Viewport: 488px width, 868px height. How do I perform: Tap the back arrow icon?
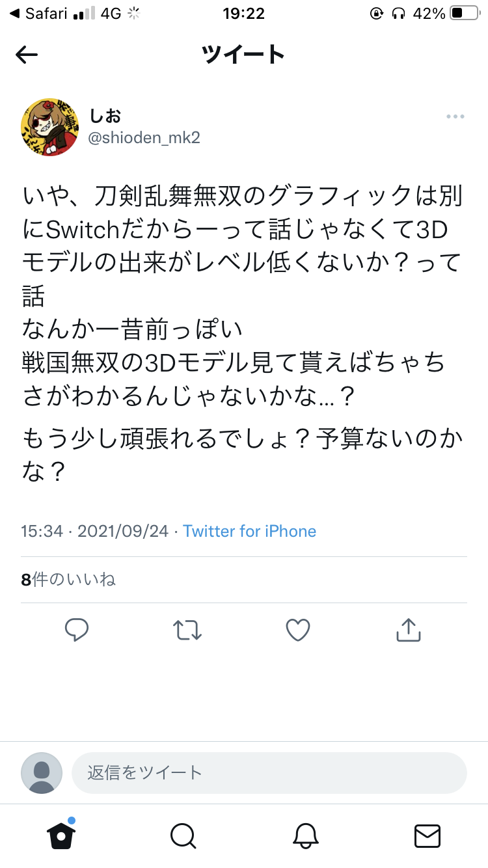pyautogui.click(x=27, y=55)
